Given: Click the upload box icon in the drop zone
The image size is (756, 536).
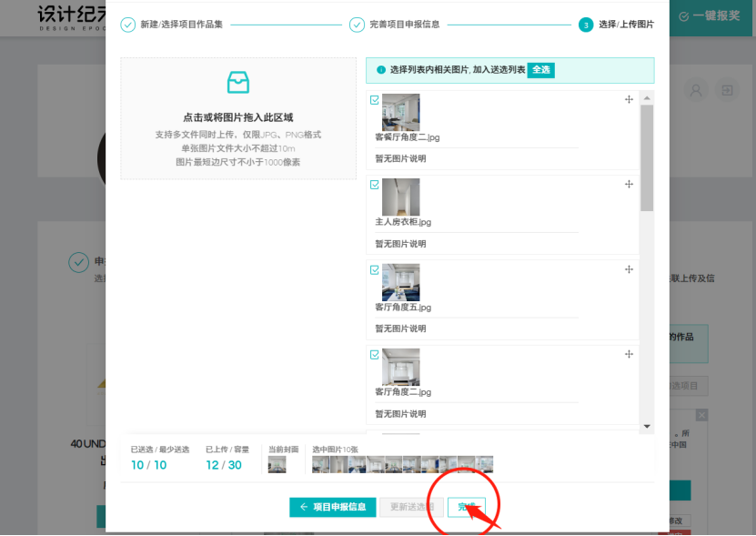Looking at the screenshot, I should (x=237, y=83).
